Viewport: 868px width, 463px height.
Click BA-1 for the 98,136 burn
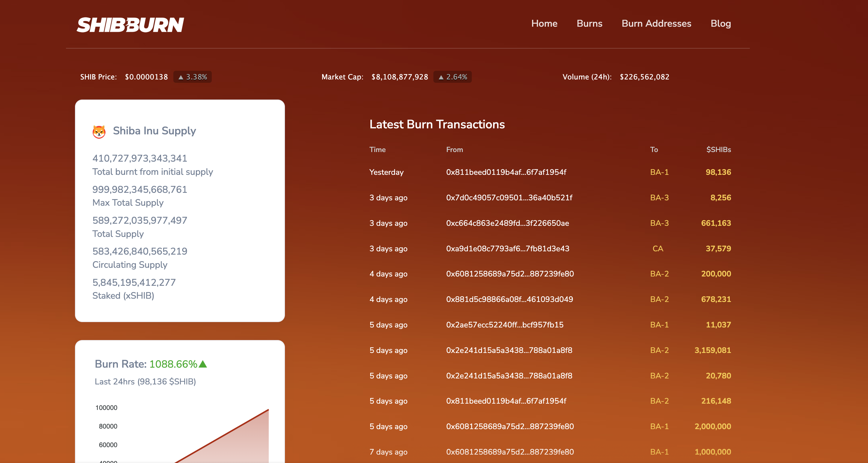[x=659, y=172]
